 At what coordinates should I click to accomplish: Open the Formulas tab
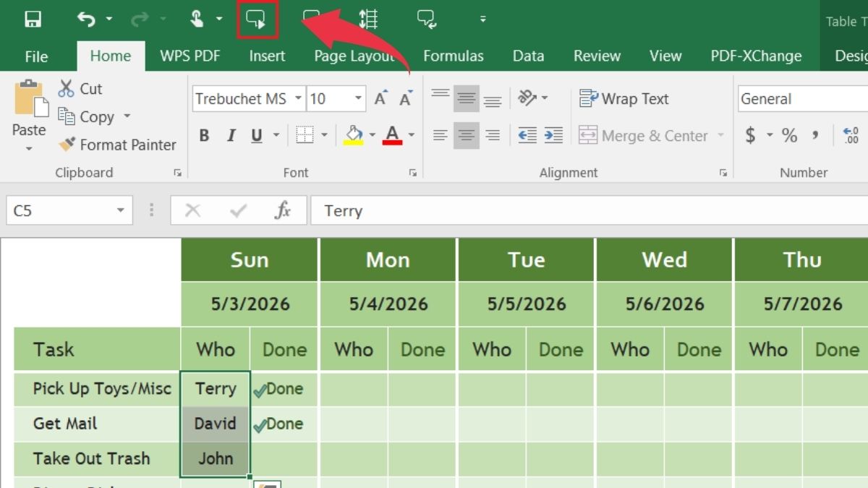pyautogui.click(x=454, y=56)
